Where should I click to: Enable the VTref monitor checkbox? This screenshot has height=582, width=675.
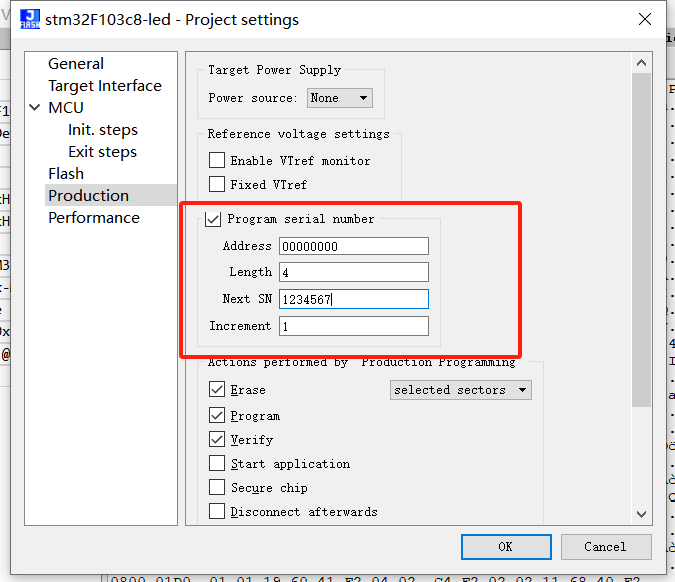(x=217, y=160)
